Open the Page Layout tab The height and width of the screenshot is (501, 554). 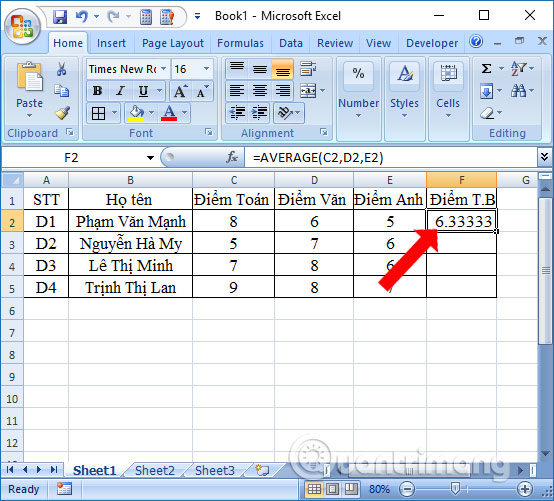(173, 43)
